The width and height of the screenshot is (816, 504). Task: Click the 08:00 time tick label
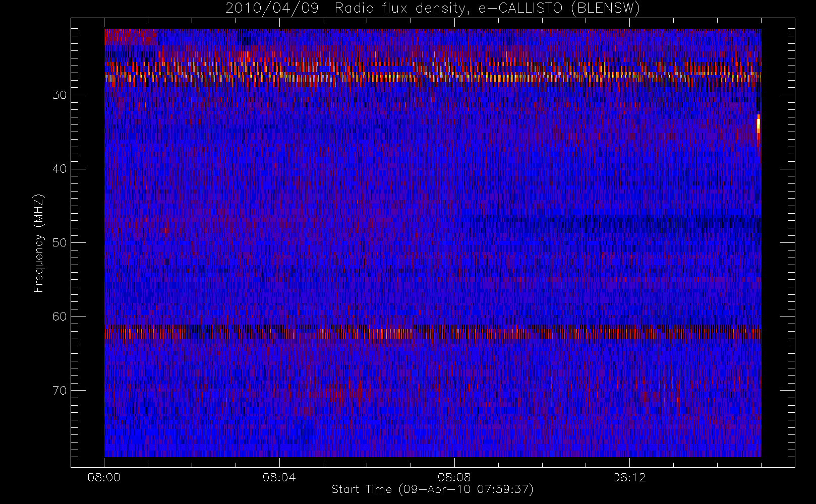point(104,477)
